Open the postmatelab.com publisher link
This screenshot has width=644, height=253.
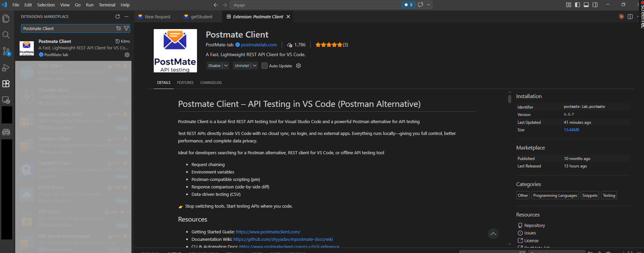pos(259,45)
